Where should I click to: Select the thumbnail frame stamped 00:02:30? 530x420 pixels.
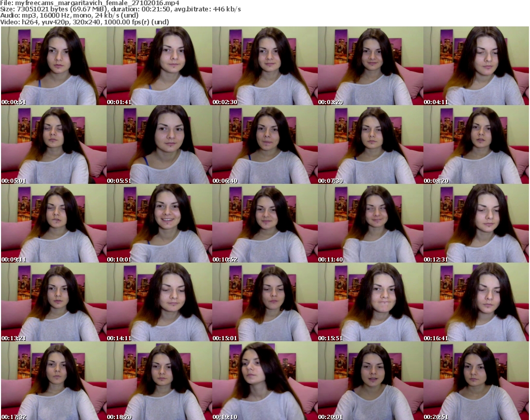(x=264, y=66)
